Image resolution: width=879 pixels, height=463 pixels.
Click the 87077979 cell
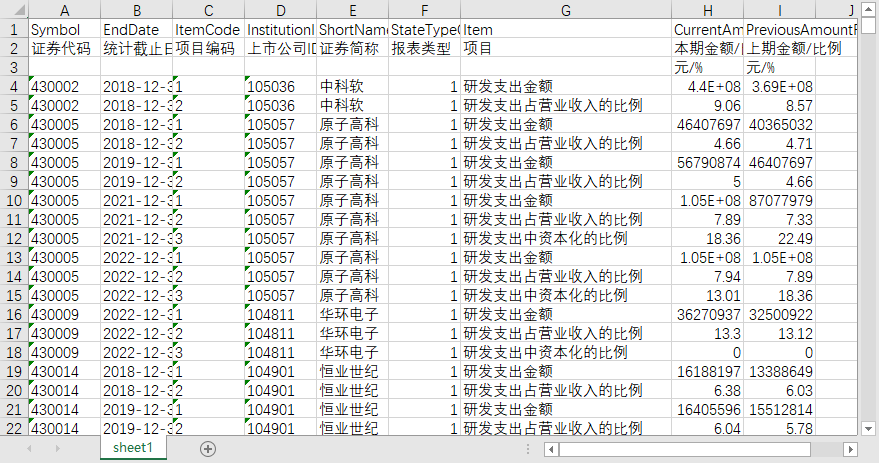point(780,200)
